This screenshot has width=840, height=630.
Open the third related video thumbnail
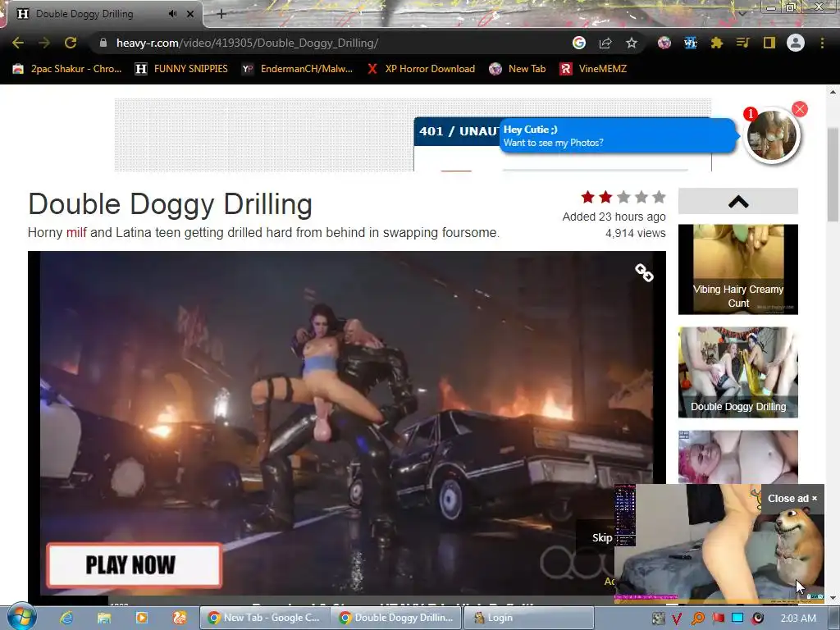pyautogui.click(x=738, y=457)
